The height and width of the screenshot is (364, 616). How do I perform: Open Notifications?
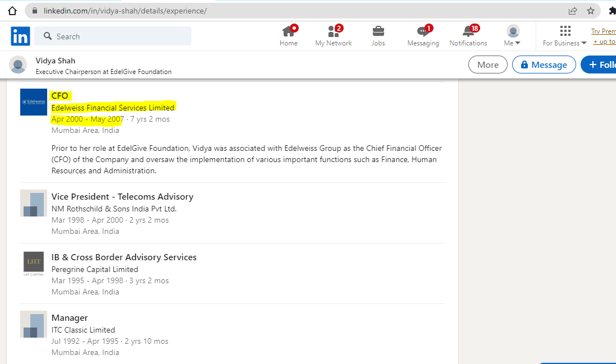tap(468, 36)
